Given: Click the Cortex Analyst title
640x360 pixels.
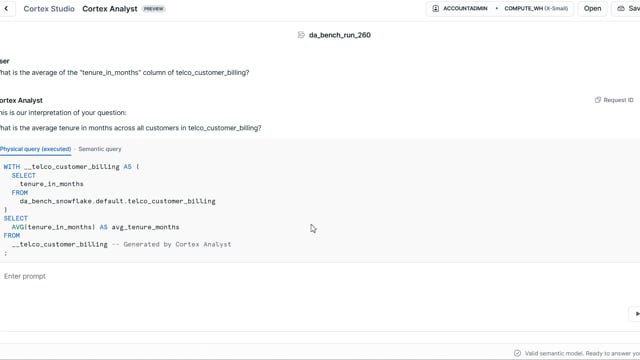Looking at the screenshot, I should point(110,9).
